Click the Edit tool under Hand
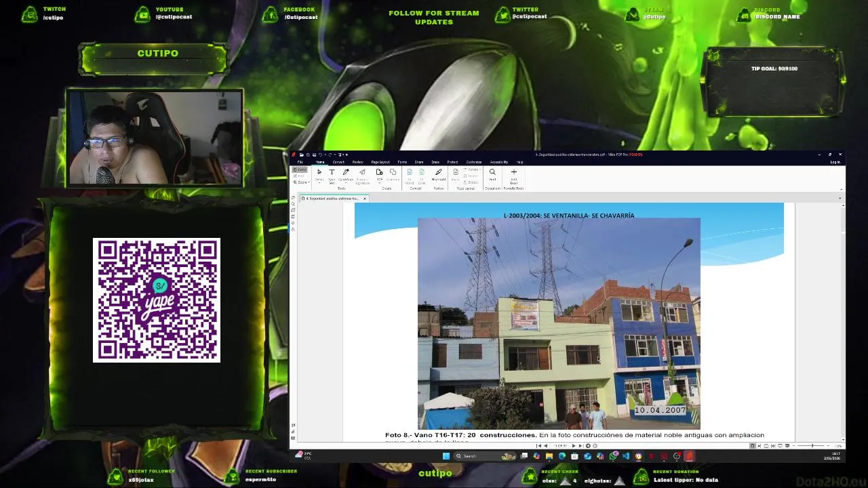This screenshot has height=488, width=868. click(x=299, y=176)
